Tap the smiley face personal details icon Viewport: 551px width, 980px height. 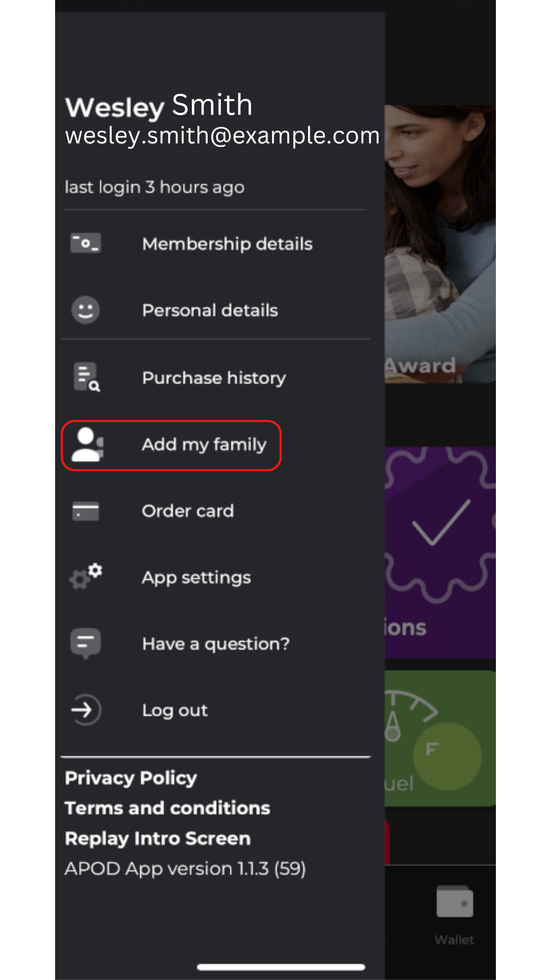(85, 310)
